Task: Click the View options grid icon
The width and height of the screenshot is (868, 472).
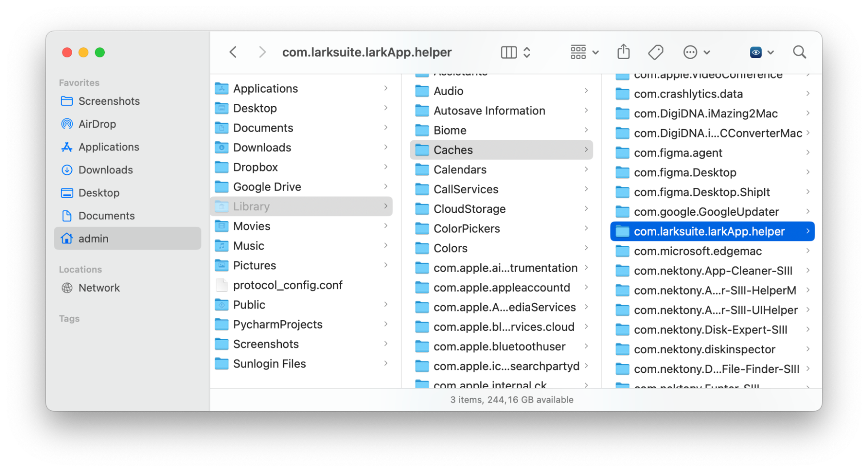Action: 578,52
